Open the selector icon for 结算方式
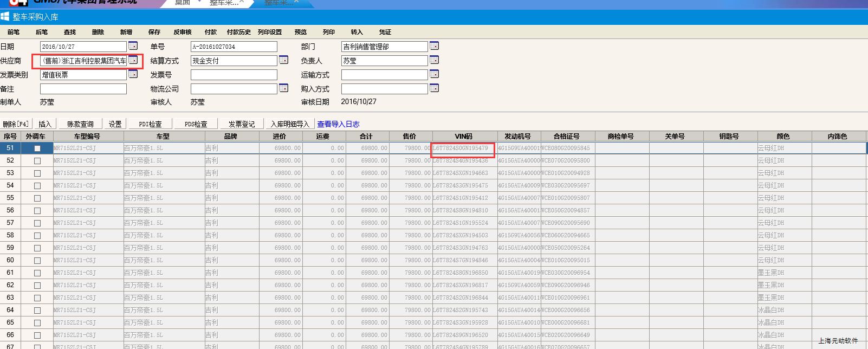 pyautogui.click(x=283, y=60)
